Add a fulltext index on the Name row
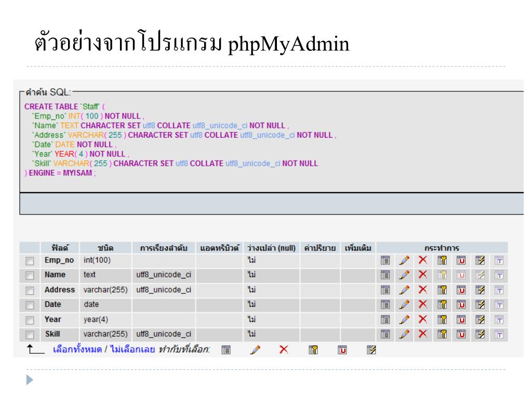Image resolution: width=532 pixels, height=399 pixels. pyautogui.click(x=499, y=275)
